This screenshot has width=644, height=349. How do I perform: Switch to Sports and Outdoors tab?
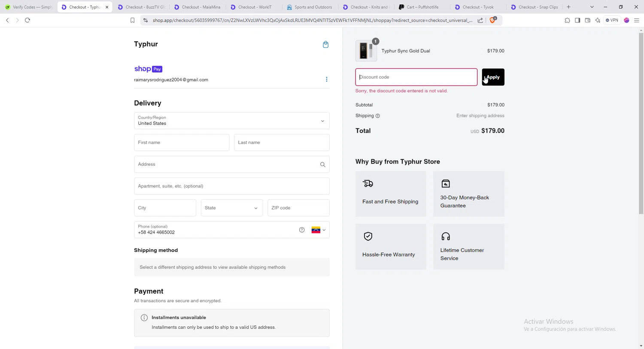pyautogui.click(x=310, y=7)
